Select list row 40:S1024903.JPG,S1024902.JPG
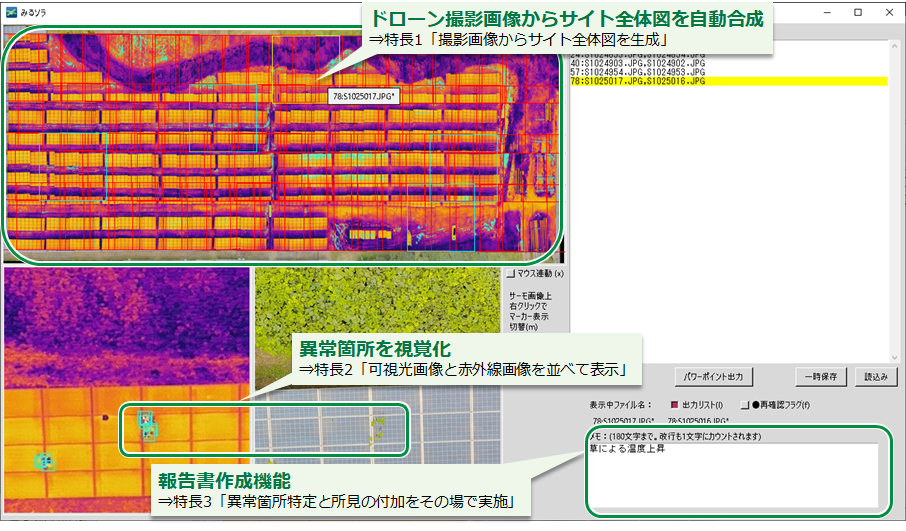The height and width of the screenshot is (531, 906). pyautogui.click(x=729, y=63)
